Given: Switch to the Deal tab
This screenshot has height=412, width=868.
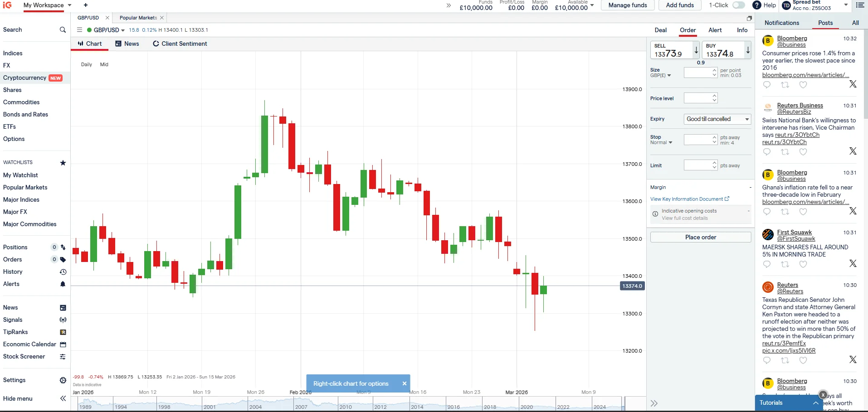Looking at the screenshot, I should [x=660, y=30].
